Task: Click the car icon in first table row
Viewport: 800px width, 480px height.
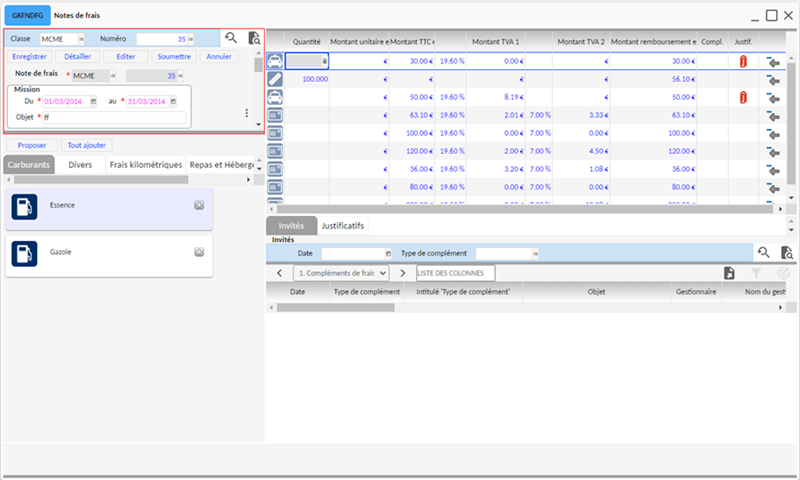Action: (x=275, y=61)
